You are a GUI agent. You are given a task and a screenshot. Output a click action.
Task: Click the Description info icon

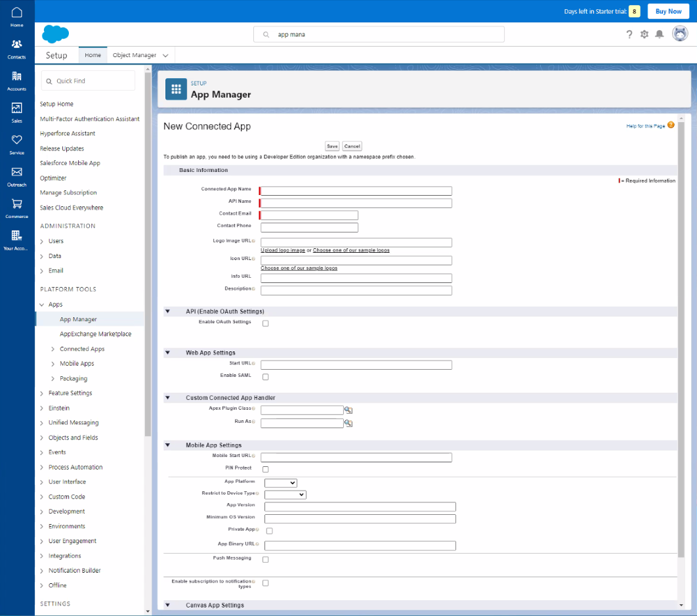point(253,289)
